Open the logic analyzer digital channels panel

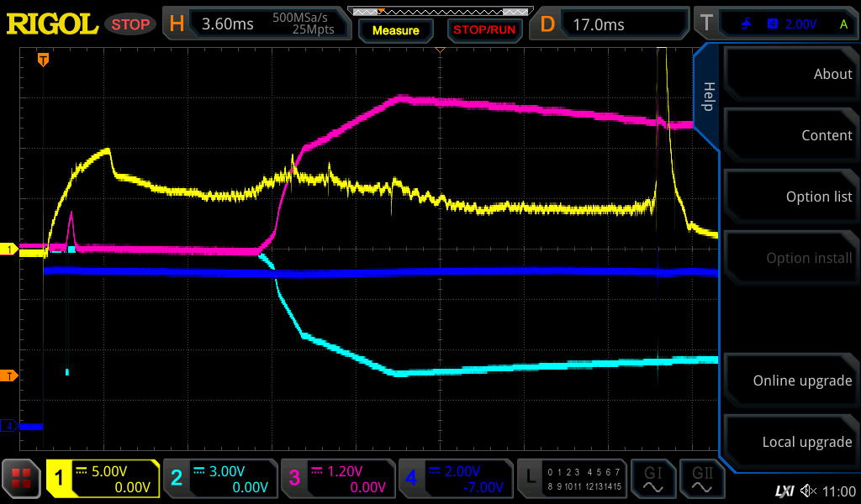(572, 479)
